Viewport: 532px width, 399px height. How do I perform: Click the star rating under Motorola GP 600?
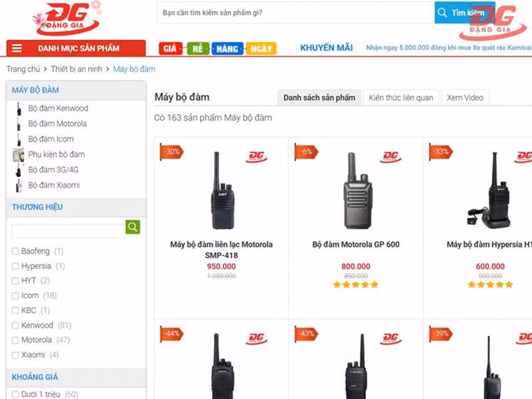tap(355, 285)
